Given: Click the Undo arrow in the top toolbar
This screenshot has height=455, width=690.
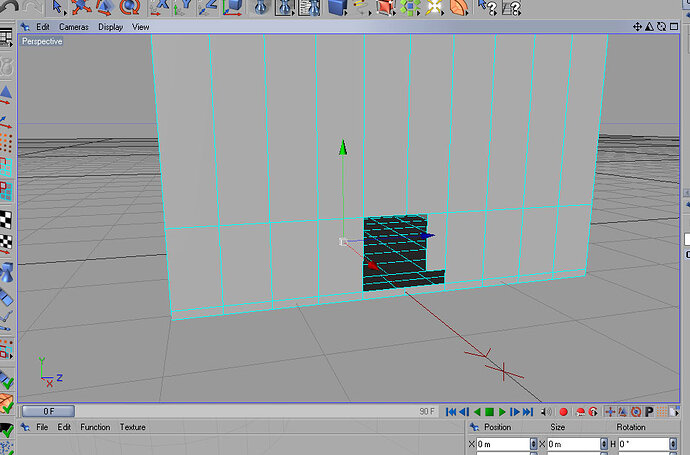Looking at the screenshot, I should pos(9,6).
